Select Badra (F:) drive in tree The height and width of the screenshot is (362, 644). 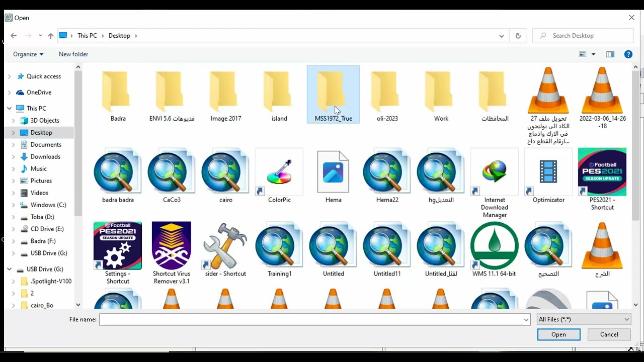(x=43, y=241)
